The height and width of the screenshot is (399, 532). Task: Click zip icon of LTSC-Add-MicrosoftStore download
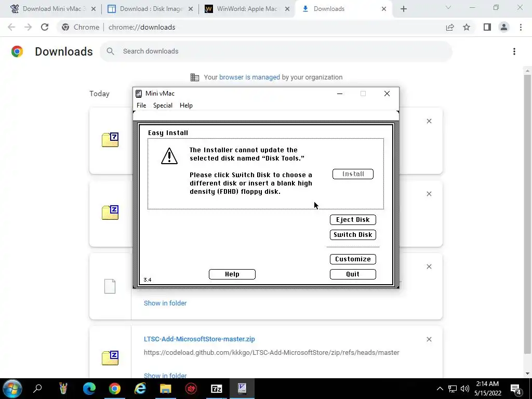pyautogui.click(x=110, y=358)
